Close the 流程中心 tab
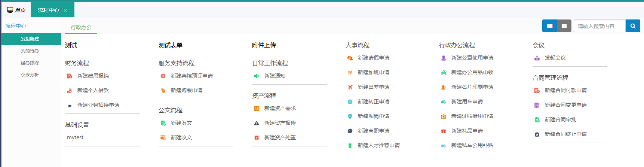Viewport: 644px width, 167px height. tap(65, 10)
